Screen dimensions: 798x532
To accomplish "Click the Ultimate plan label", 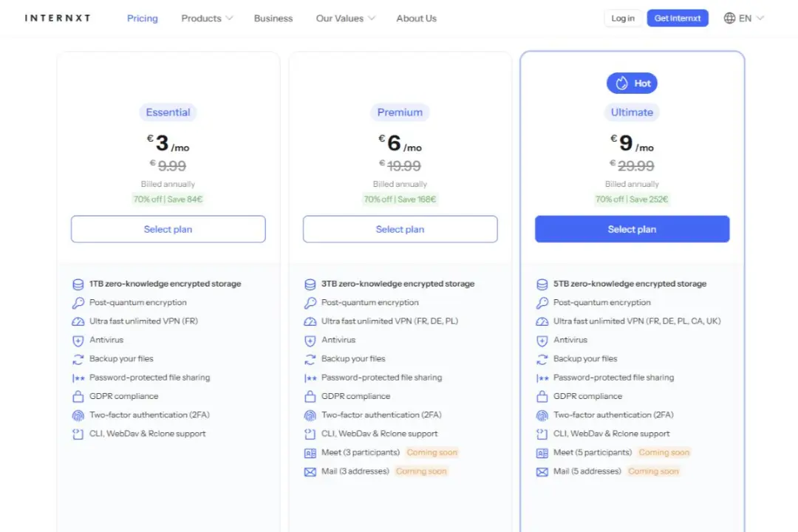I will click(632, 112).
